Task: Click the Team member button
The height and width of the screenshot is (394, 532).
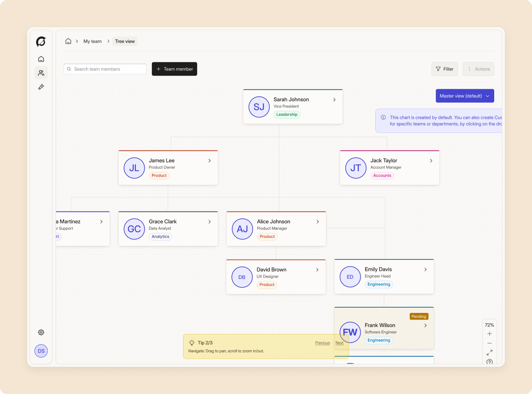Action: point(174,69)
